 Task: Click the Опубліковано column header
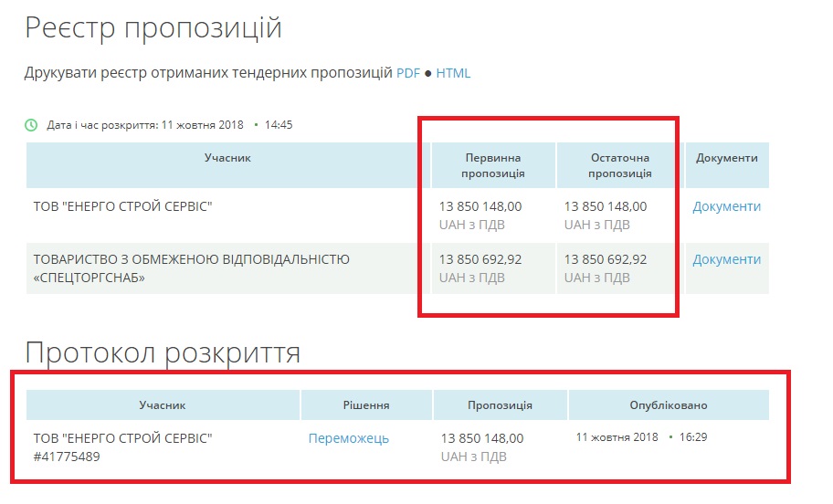(668, 405)
